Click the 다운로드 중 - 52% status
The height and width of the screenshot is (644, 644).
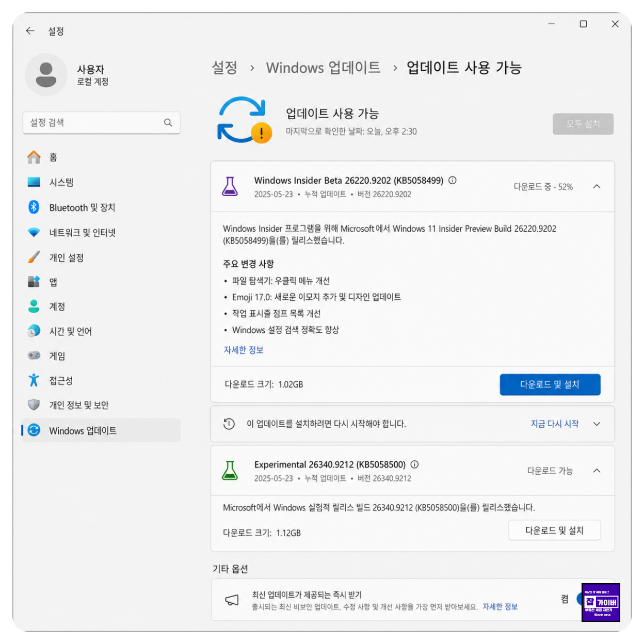click(543, 187)
